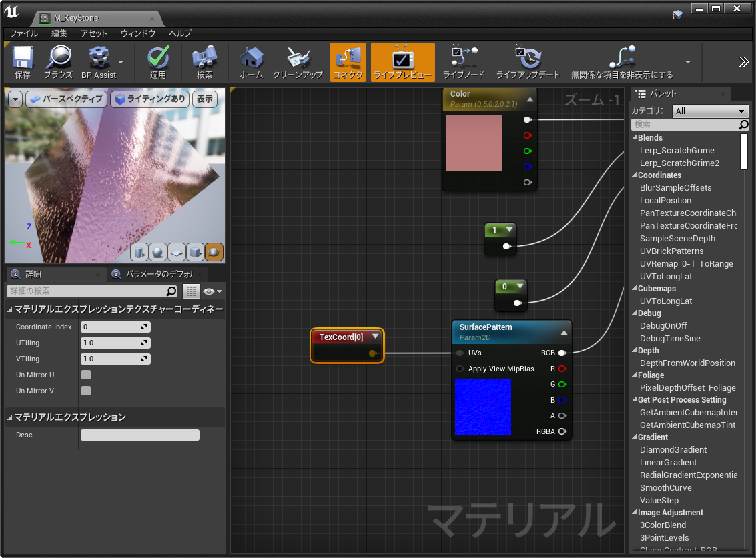The width and height of the screenshot is (756, 558).
Task: Open BP Assist dropdown arrow
Action: [121, 62]
